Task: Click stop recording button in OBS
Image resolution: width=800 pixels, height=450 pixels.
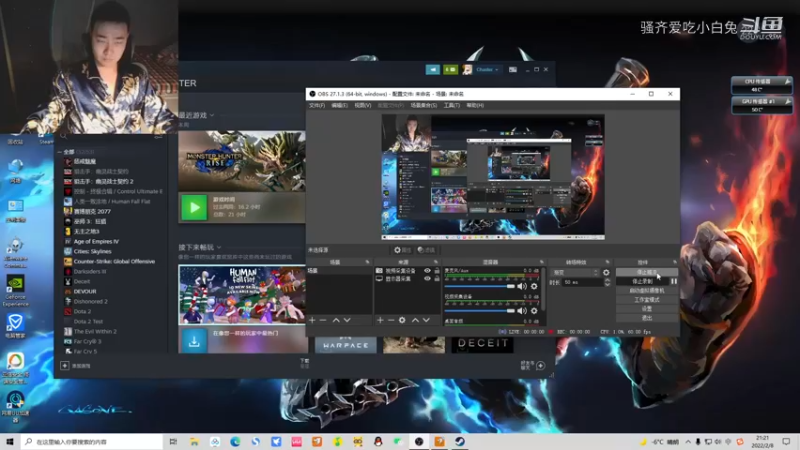Action: (642, 281)
